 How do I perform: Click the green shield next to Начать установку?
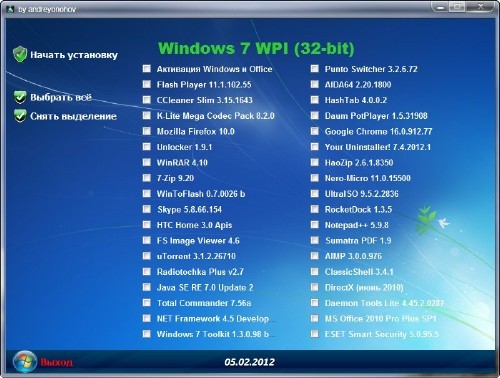20,54
